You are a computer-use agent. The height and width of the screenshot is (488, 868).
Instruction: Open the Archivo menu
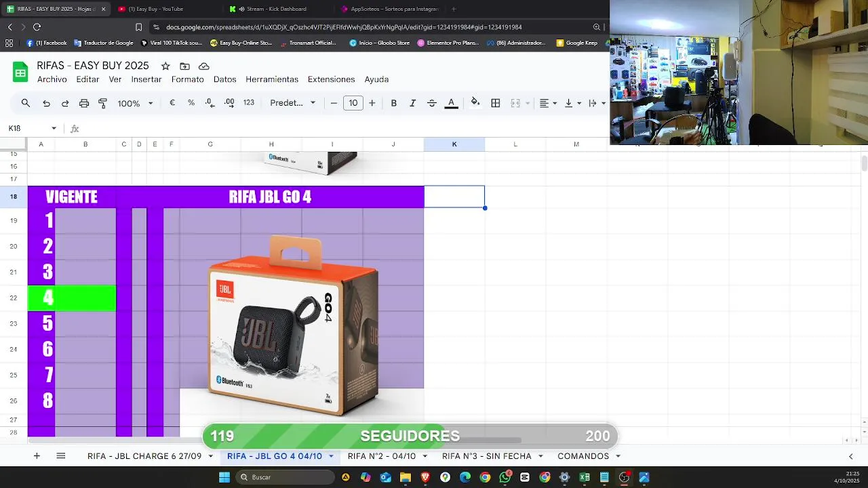pyautogui.click(x=52, y=79)
